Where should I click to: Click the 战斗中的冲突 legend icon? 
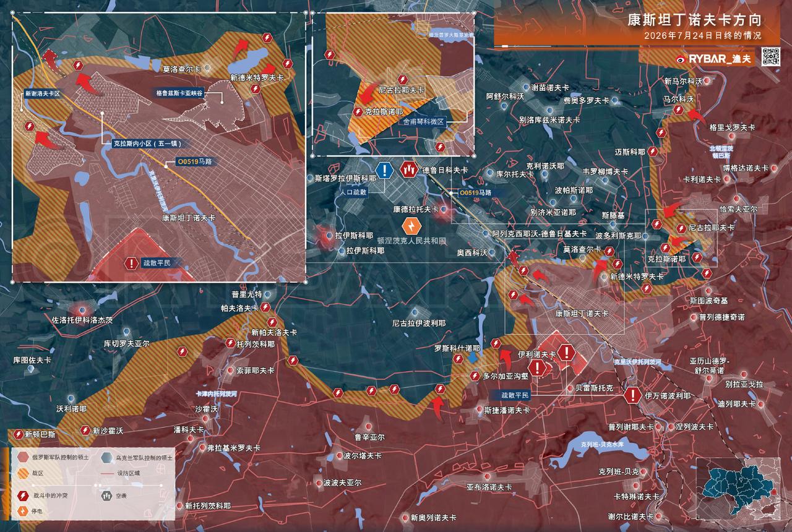click(23, 496)
